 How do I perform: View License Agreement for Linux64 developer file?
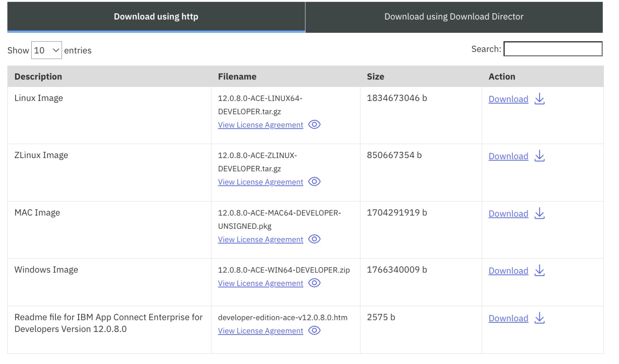pyautogui.click(x=260, y=125)
